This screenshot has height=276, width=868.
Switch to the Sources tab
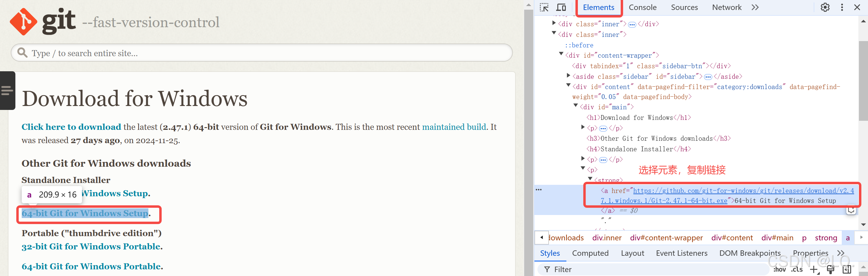684,8
